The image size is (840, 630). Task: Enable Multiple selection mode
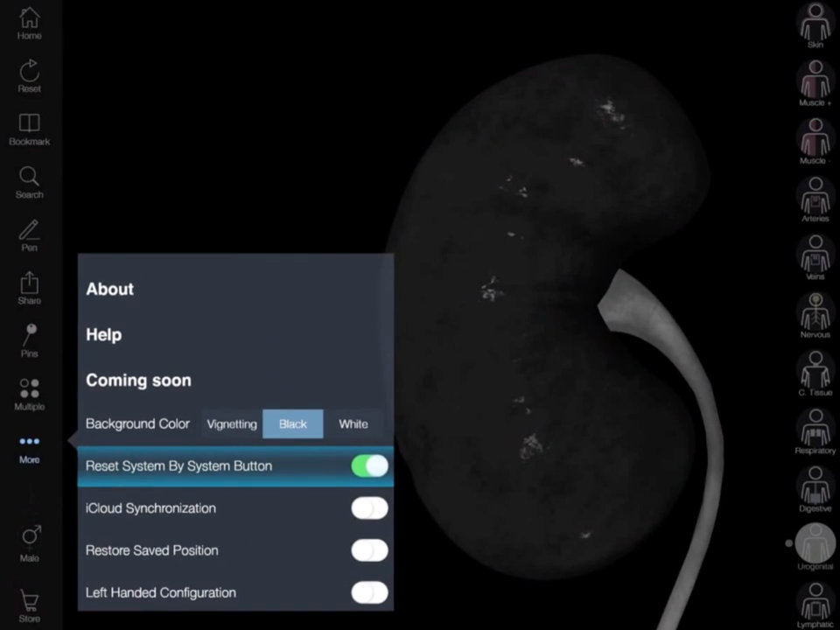pyautogui.click(x=29, y=393)
